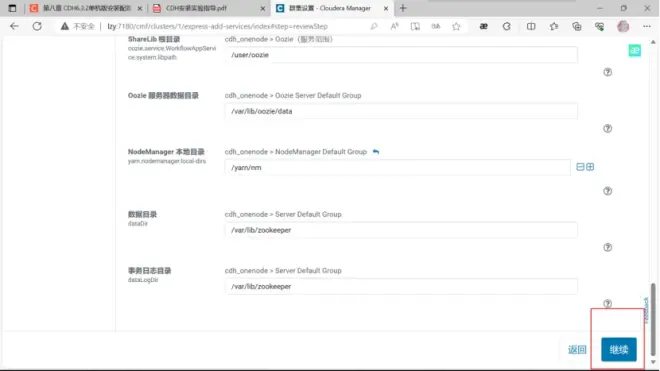Open the collections icon
This screenshot has width=660, height=371.
click(x=577, y=26)
